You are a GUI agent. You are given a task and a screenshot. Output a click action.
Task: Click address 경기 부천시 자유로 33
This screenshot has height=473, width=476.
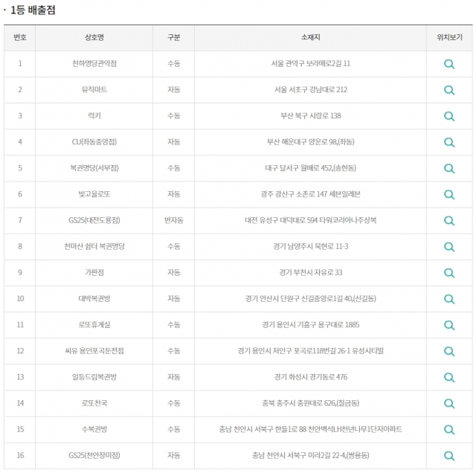pyautogui.click(x=311, y=272)
